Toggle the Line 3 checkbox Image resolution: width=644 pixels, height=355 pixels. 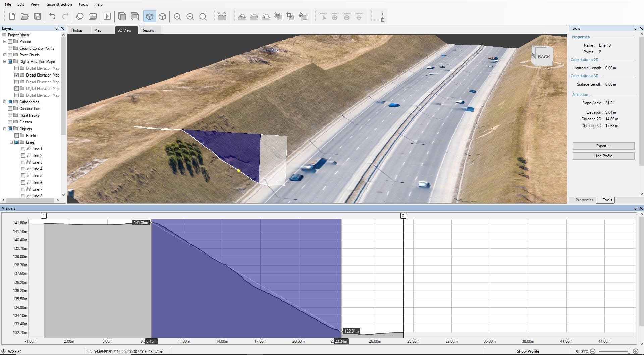[x=23, y=162]
